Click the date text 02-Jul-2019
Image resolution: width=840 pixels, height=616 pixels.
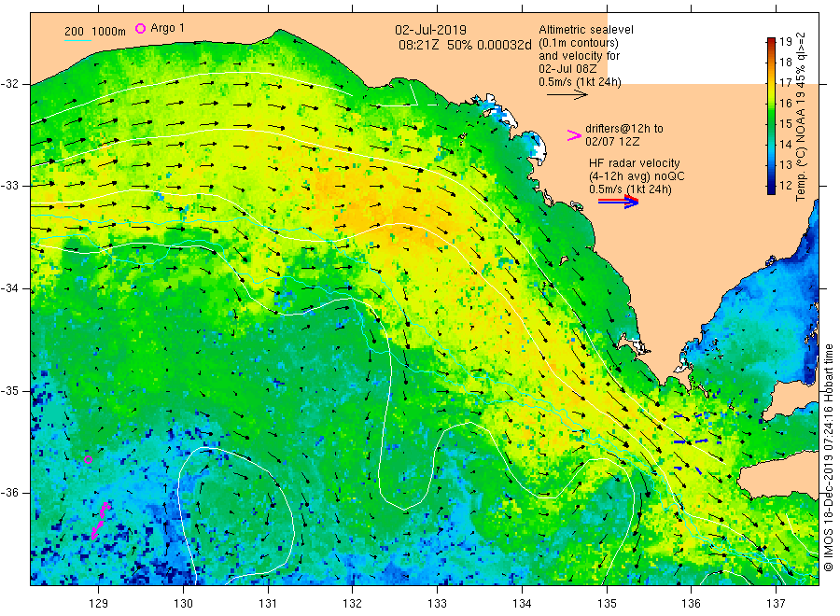pos(430,30)
